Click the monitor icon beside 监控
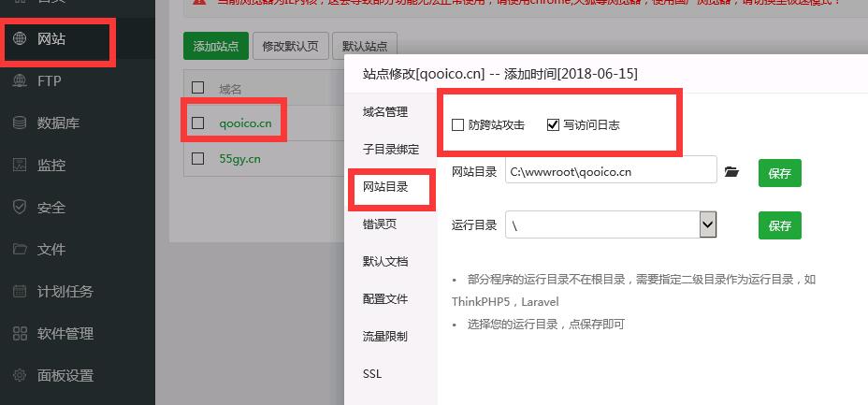 pyautogui.click(x=20, y=165)
